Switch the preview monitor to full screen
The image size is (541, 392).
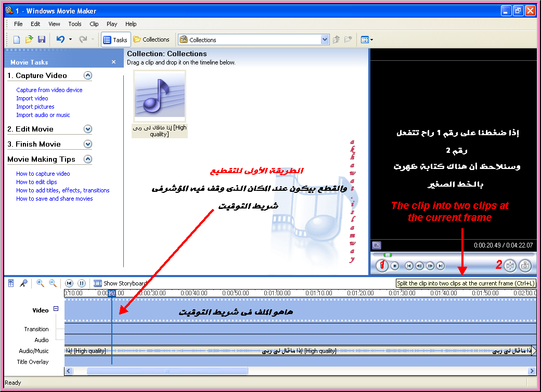point(377,245)
